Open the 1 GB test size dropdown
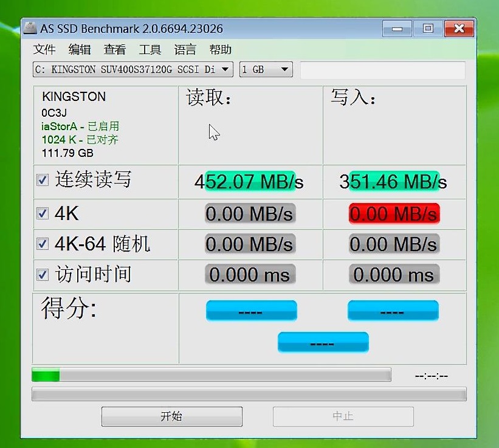This screenshot has height=448, width=499. tap(265, 69)
